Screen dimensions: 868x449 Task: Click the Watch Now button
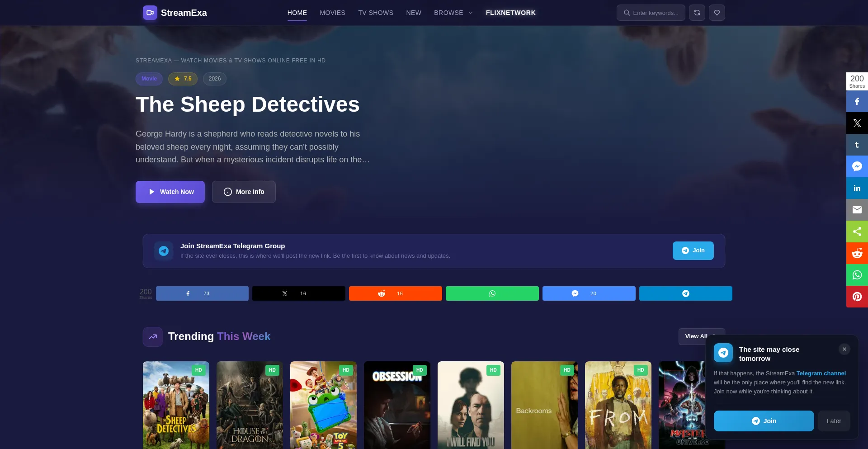[x=170, y=192]
